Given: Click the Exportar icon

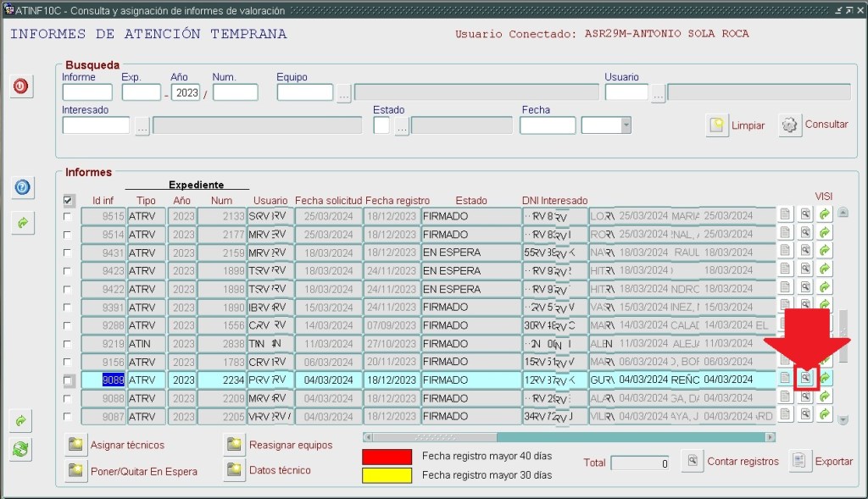Looking at the screenshot, I should [x=799, y=460].
